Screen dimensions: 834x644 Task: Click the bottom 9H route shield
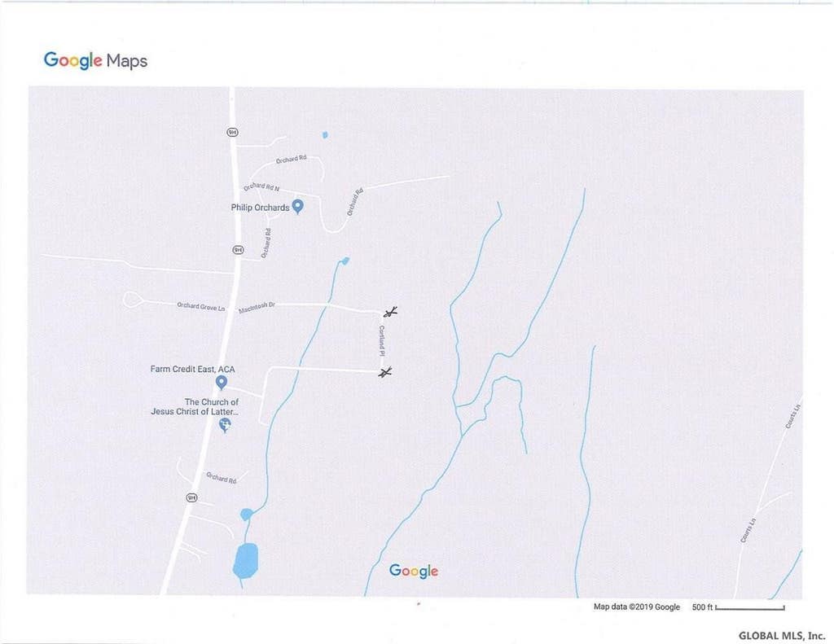pyautogui.click(x=191, y=497)
